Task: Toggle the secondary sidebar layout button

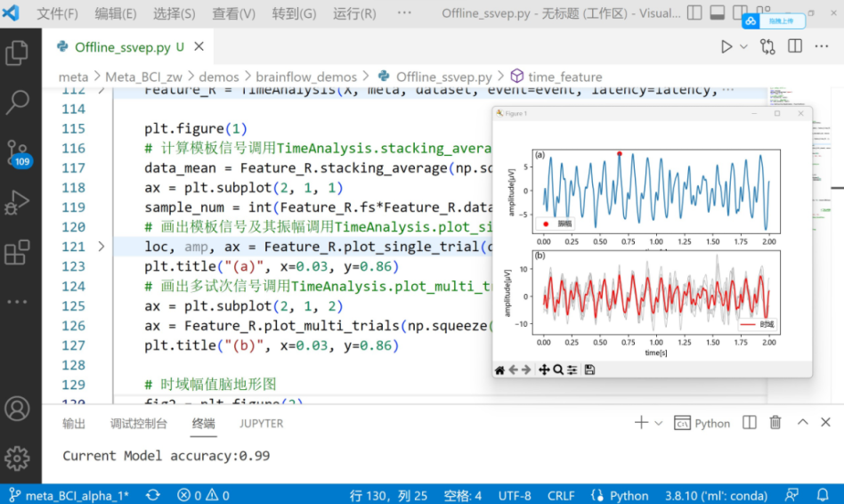Action: point(740,13)
